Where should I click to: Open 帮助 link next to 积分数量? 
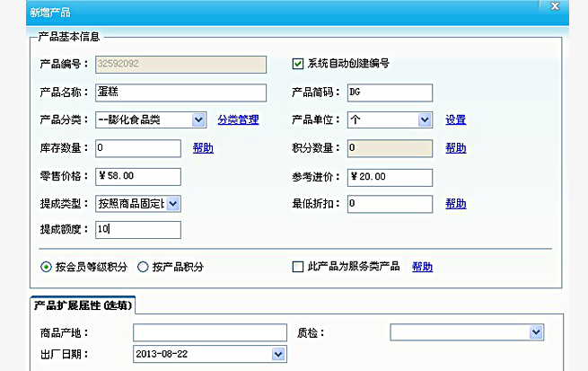(x=456, y=148)
